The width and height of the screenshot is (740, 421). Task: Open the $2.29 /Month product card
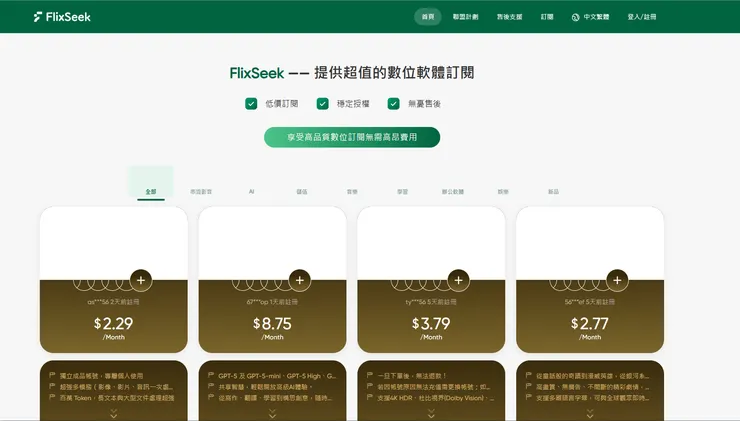coord(114,279)
